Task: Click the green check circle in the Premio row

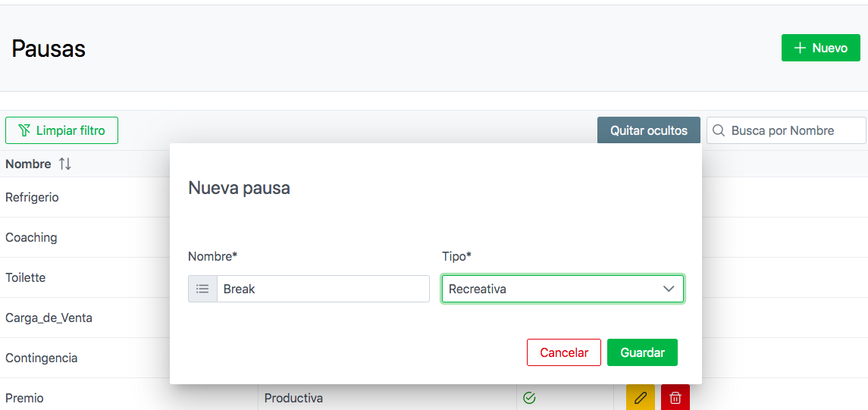Action: (529, 398)
